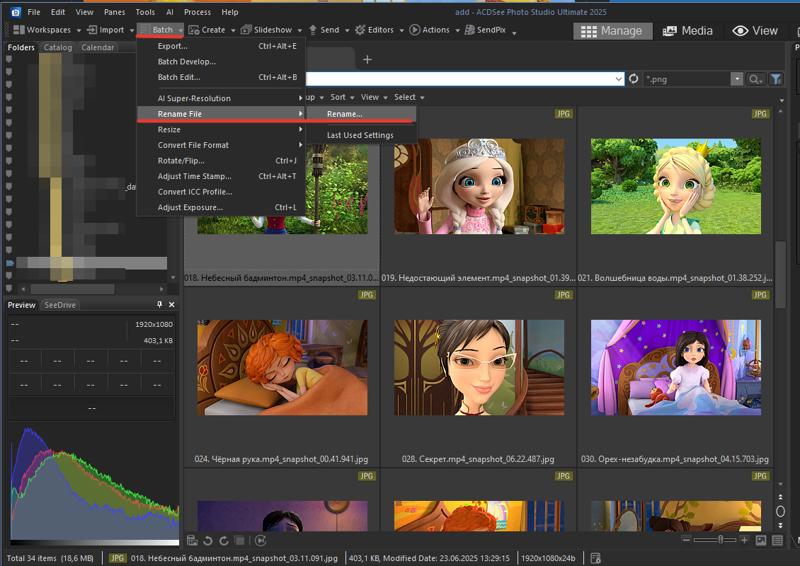Choose Batch Develop... menu entry

[221, 62]
